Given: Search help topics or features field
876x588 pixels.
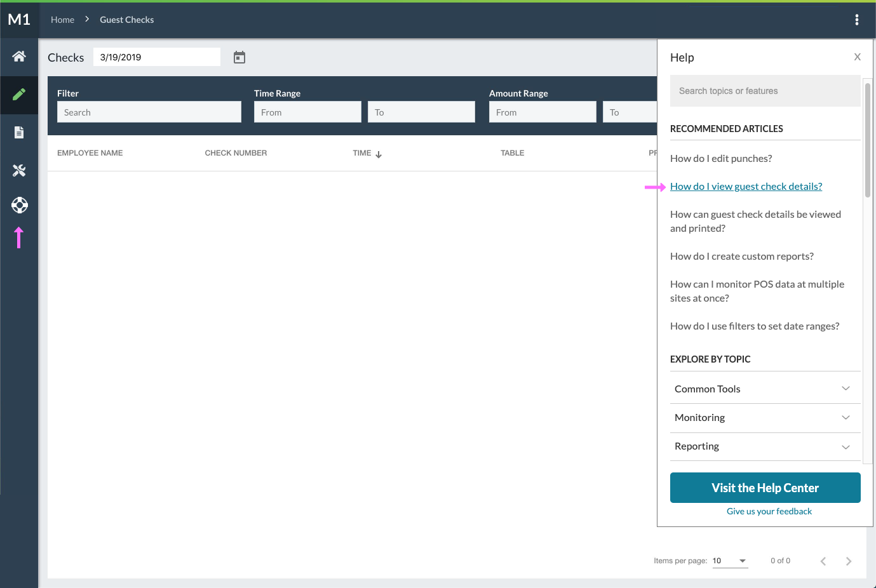Looking at the screenshot, I should (765, 91).
